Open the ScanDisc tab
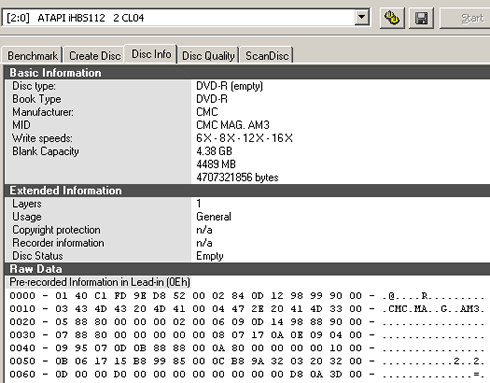Image resolution: width=490 pixels, height=383 pixels. click(x=267, y=55)
